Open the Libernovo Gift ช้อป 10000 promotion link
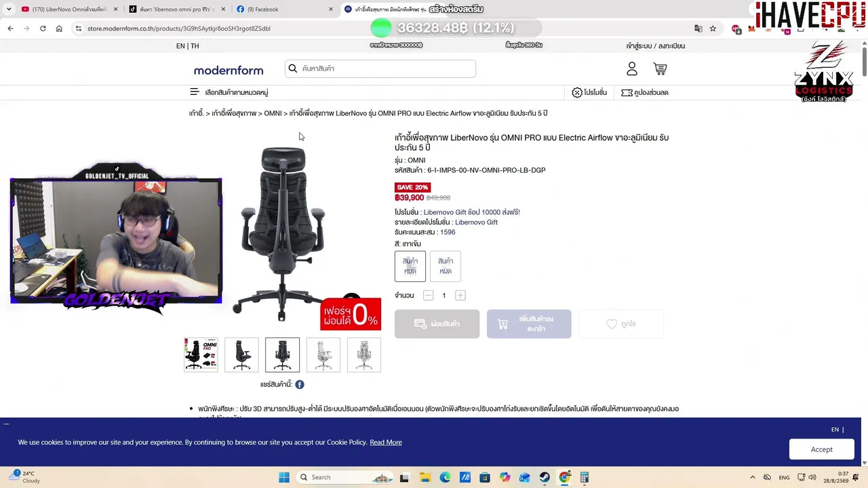This screenshot has height=488, width=868. (x=472, y=212)
